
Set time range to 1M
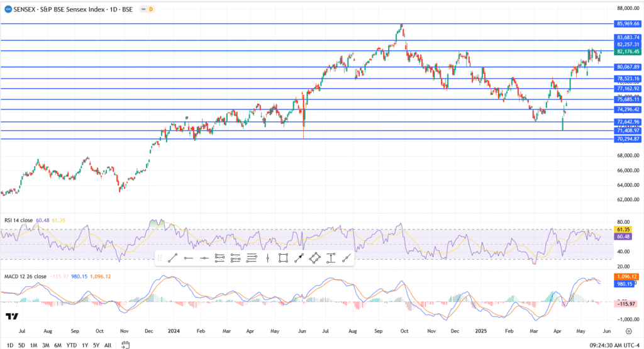[34, 345]
